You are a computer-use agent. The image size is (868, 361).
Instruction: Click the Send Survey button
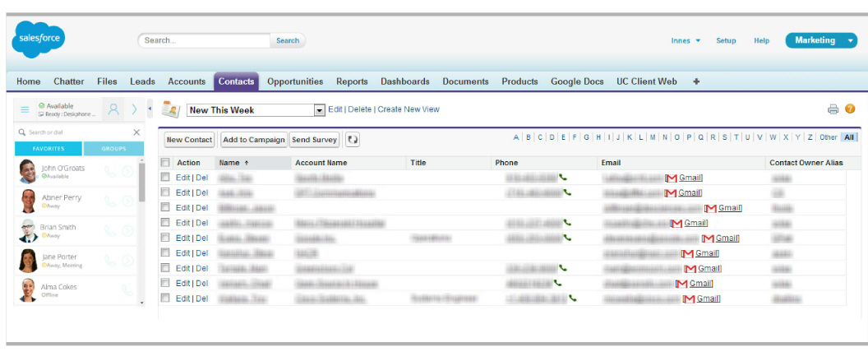(x=315, y=140)
